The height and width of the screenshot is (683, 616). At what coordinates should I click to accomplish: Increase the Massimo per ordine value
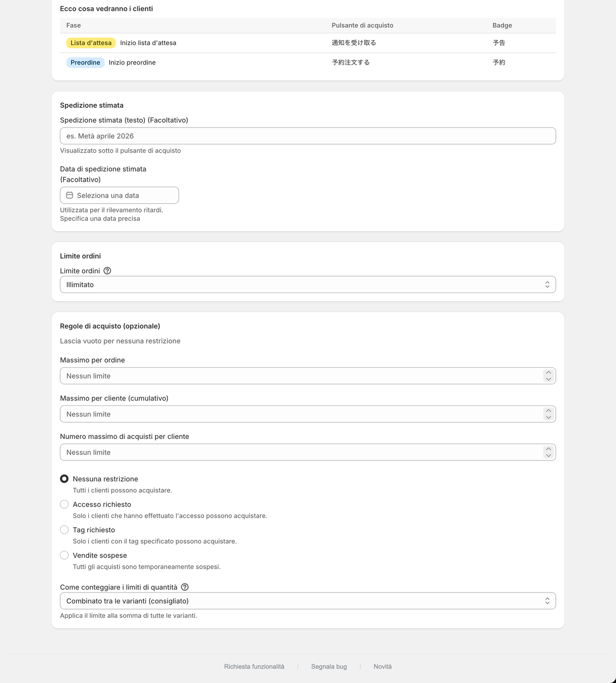coord(548,373)
